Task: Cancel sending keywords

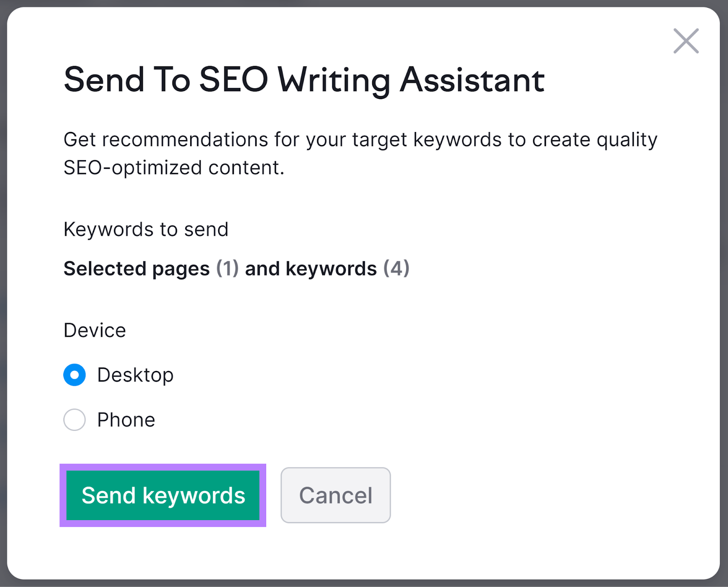Action: (x=335, y=495)
